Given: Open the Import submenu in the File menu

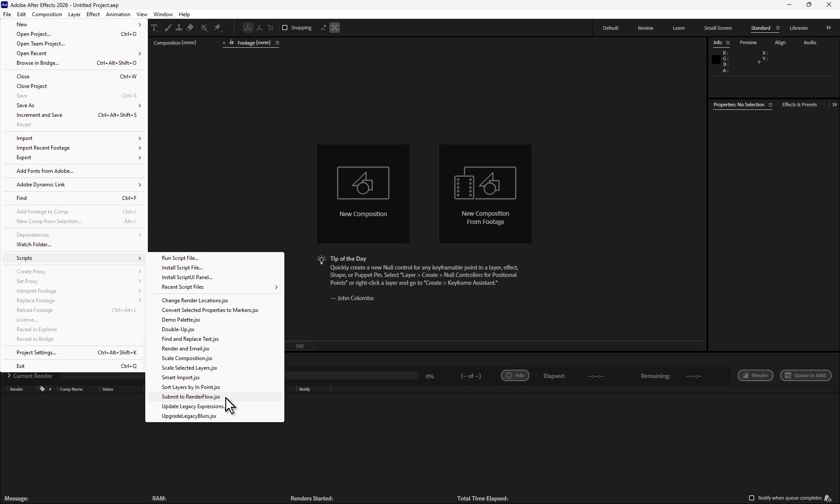Looking at the screenshot, I should (x=73, y=138).
